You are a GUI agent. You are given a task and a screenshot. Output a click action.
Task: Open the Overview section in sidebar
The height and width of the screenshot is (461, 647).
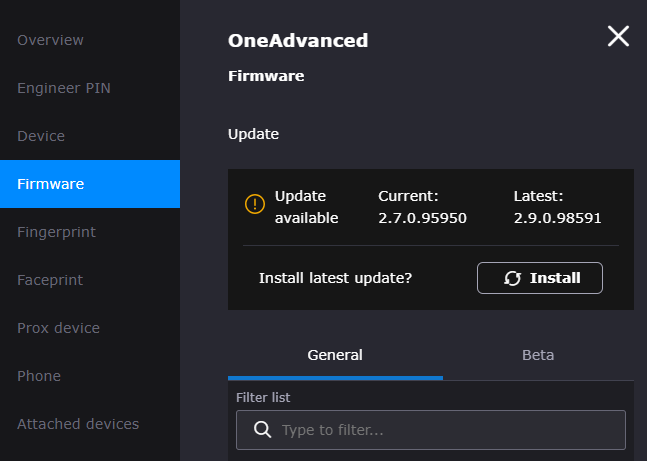tap(51, 40)
